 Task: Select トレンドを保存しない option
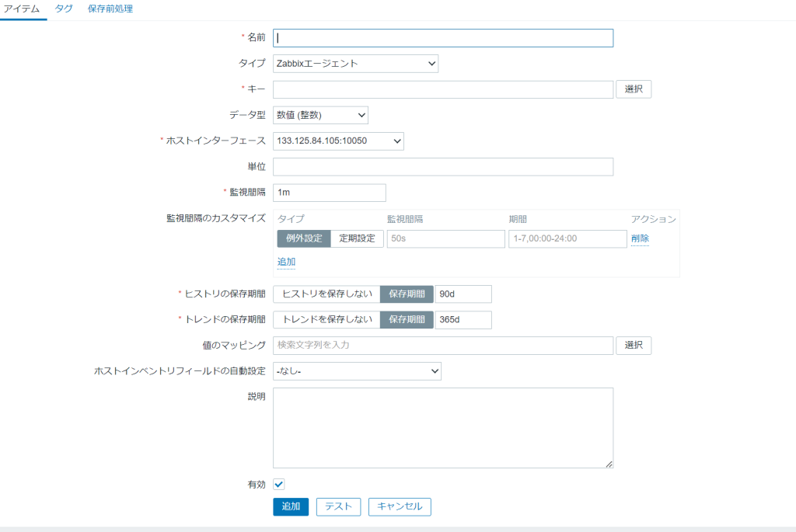point(326,320)
